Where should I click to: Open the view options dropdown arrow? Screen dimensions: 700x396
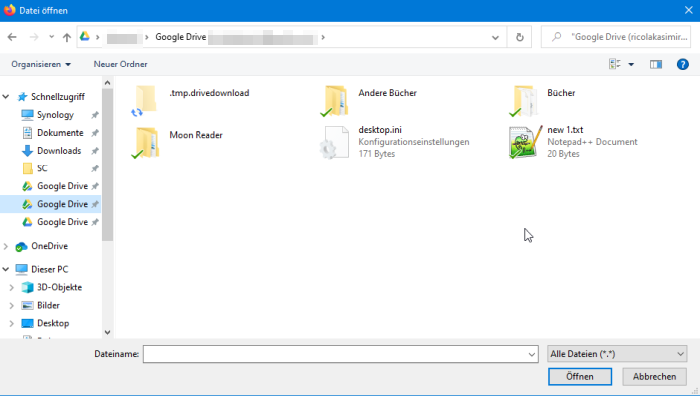point(631,65)
